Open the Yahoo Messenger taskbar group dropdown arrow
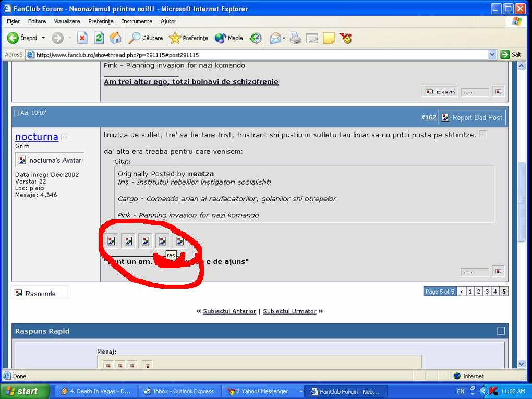Viewport: 532px width, 399px height. (x=301, y=392)
